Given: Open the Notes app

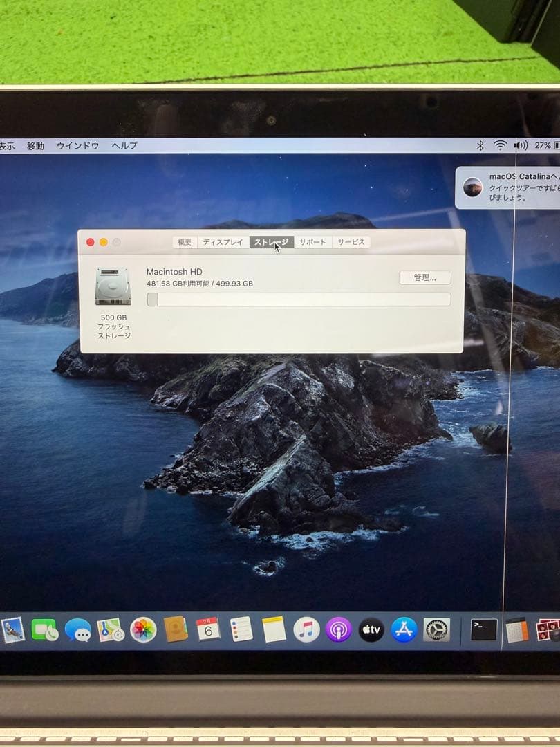Looking at the screenshot, I should [x=274, y=629].
